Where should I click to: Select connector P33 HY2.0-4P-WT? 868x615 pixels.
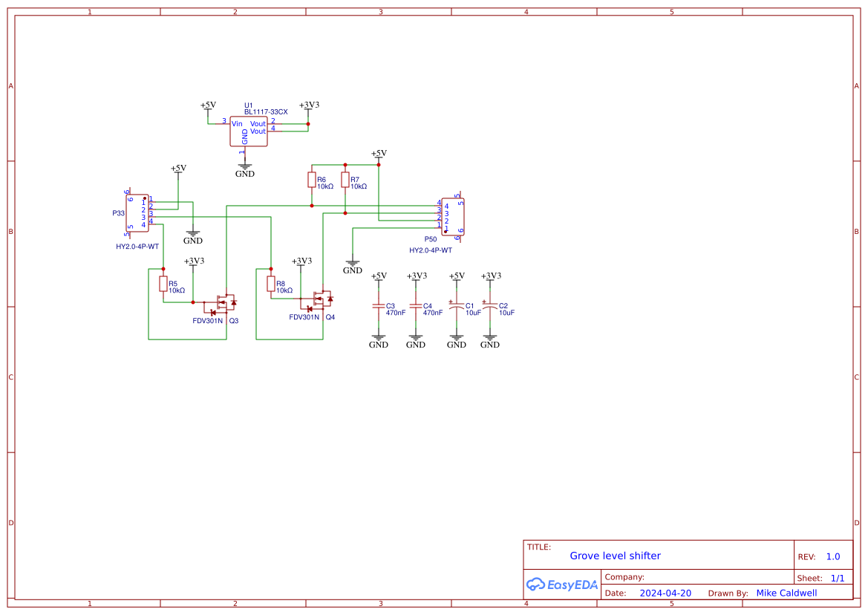coord(136,213)
